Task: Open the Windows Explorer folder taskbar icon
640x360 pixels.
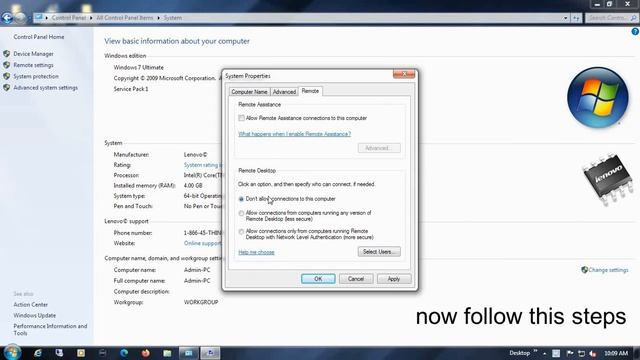Action: click(167, 353)
